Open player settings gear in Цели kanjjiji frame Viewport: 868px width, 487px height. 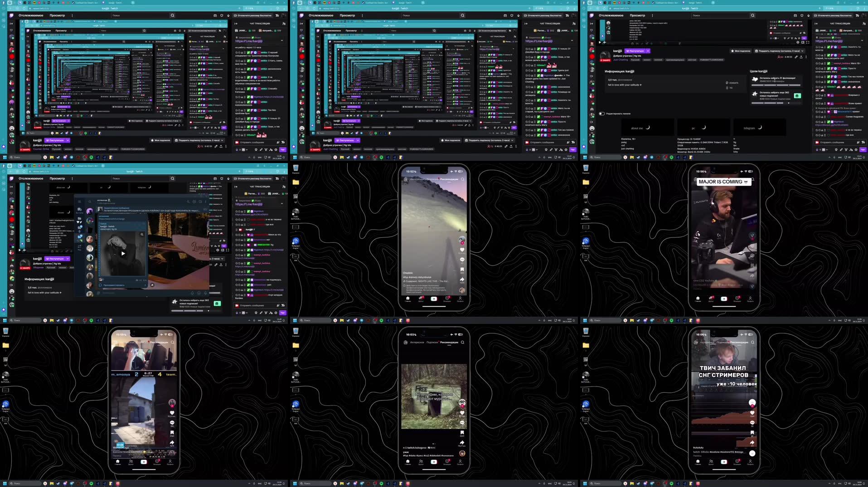[x=798, y=43]
